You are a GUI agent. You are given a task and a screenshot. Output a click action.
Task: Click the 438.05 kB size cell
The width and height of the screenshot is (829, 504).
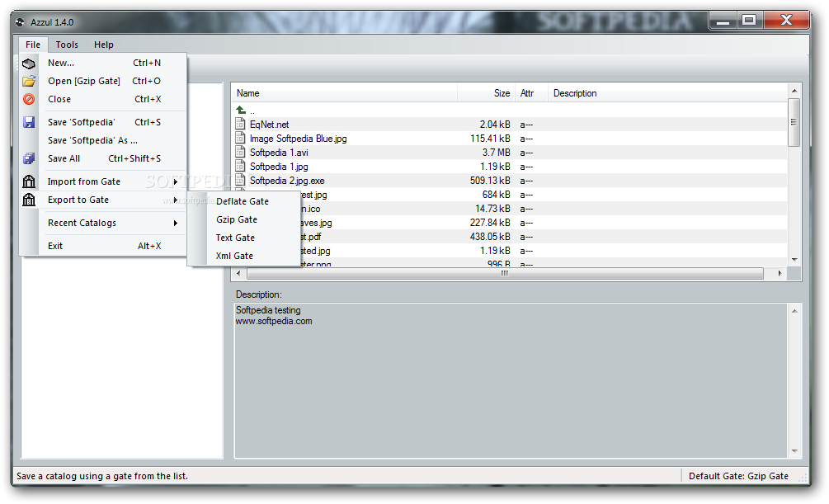tap(490, 237)
